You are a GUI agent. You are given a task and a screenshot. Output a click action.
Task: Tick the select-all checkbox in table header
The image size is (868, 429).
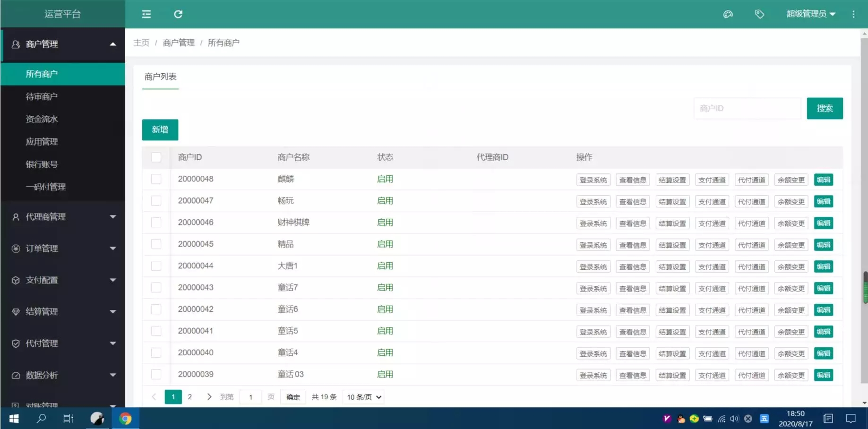(156, 157)
